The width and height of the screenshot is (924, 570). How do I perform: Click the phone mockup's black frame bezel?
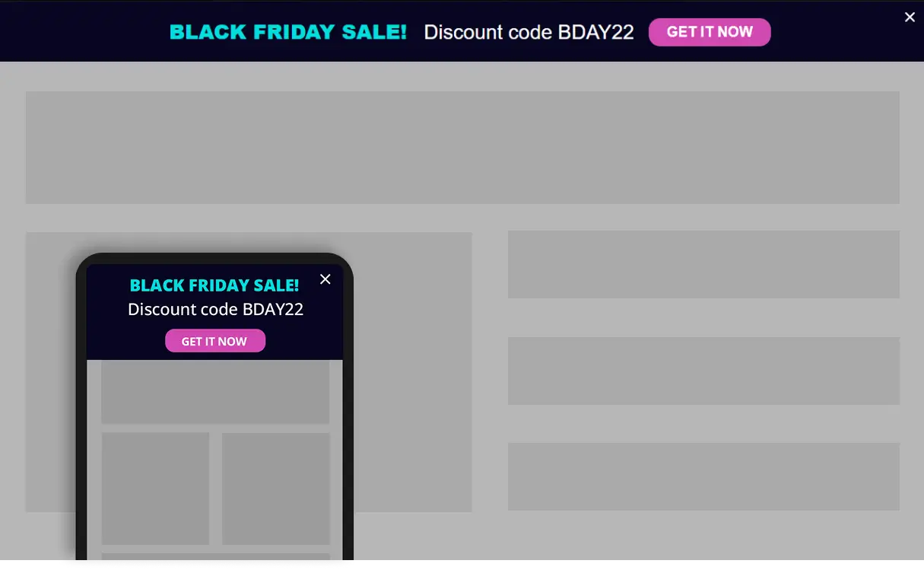(x=81, y=419)
